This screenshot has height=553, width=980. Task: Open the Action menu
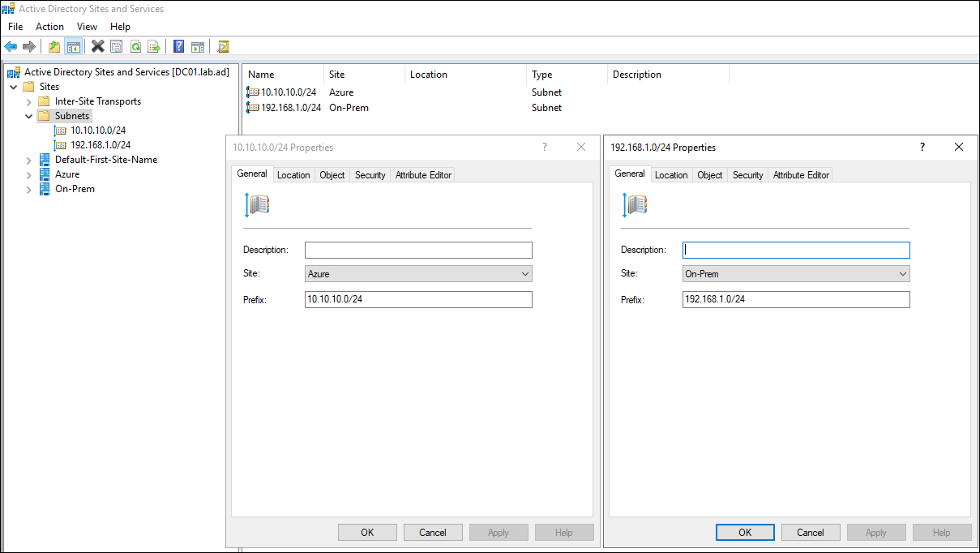pyautogui.click(x=49, y=26)
